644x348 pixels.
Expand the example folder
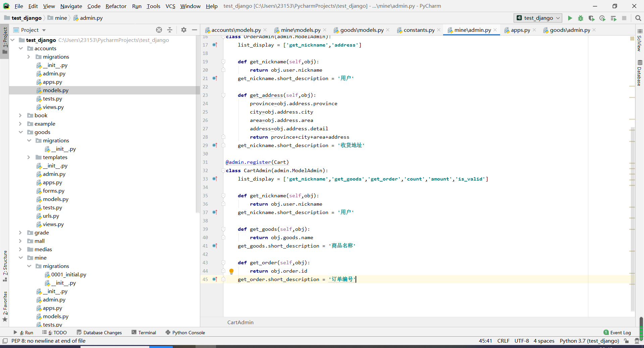[20, 124]
